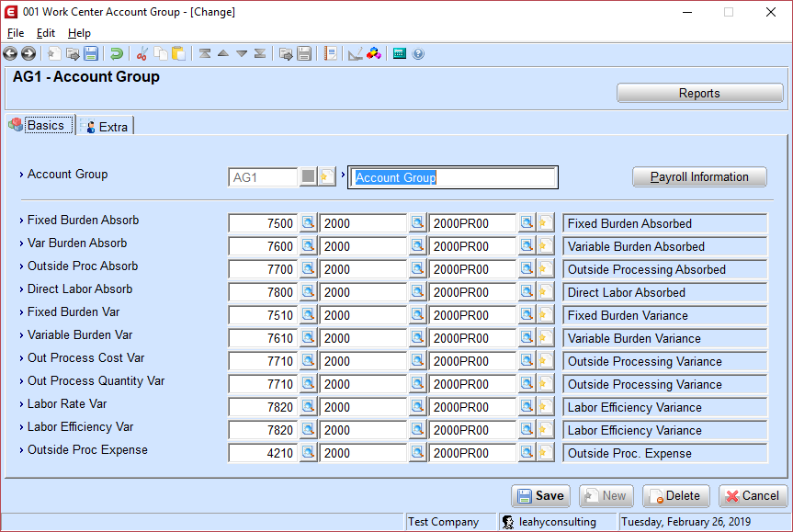Click the Open folder toolbar icon

click(73, 53)
